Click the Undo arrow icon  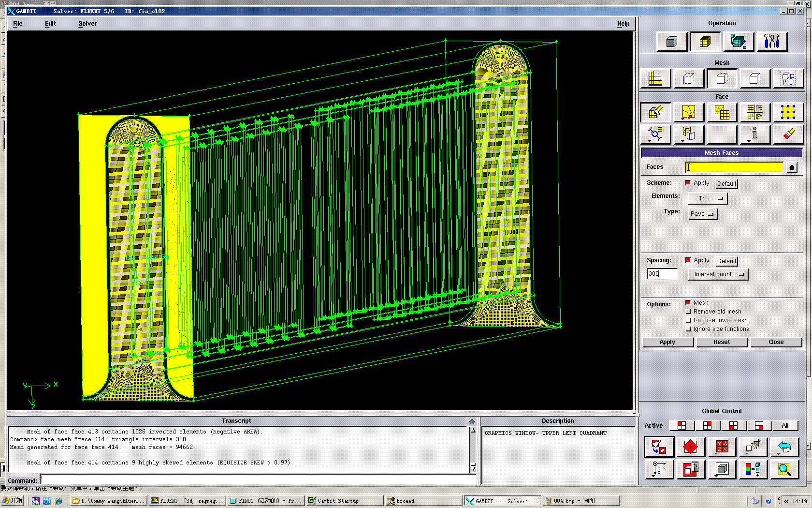tap(784, 448)
